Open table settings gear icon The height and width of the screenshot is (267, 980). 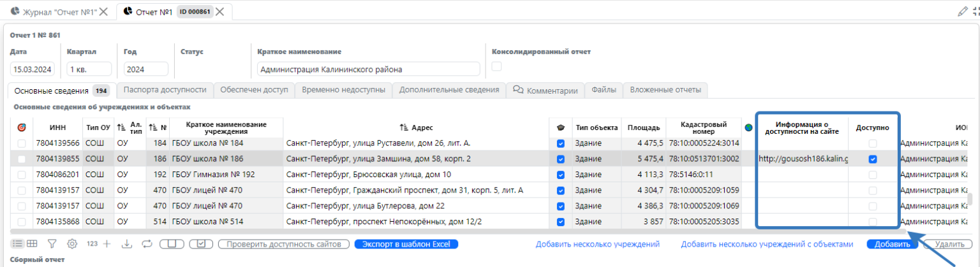[72, 243]
